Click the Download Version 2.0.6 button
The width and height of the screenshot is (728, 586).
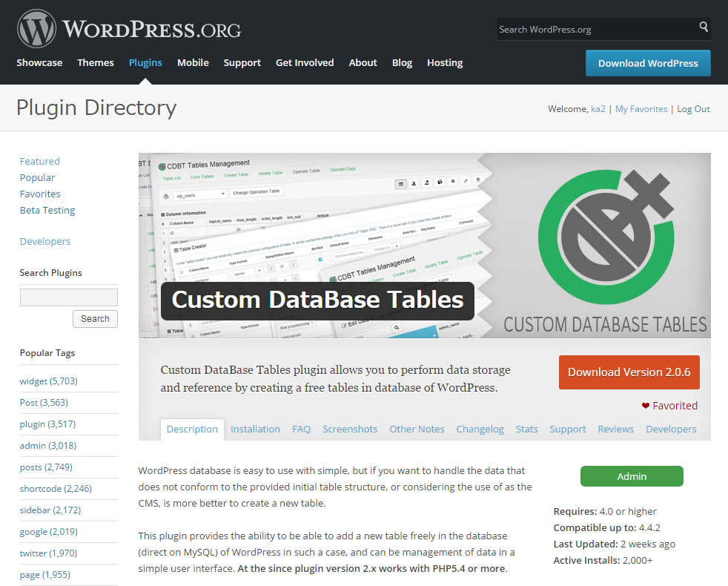click(x=629, y=372)
